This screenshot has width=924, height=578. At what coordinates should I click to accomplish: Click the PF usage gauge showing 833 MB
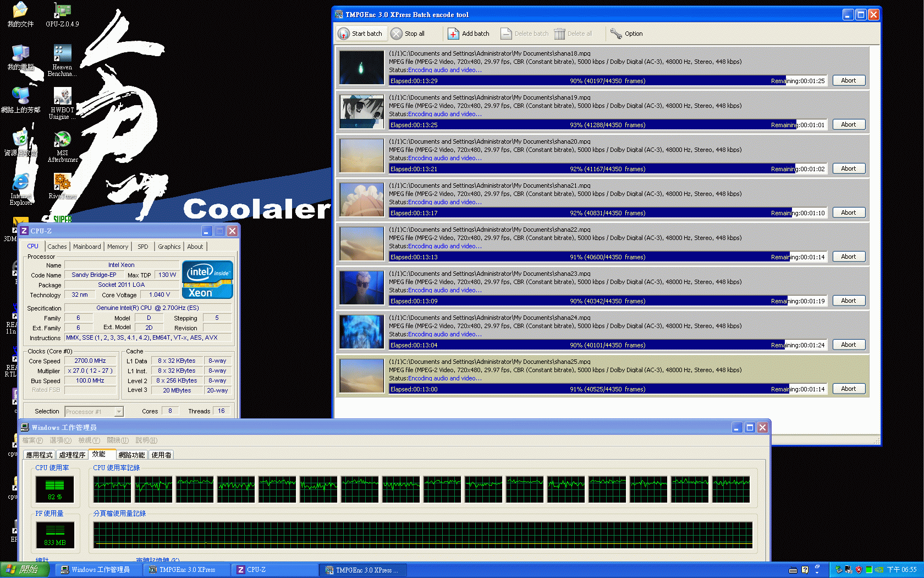[x=54, y=535]
